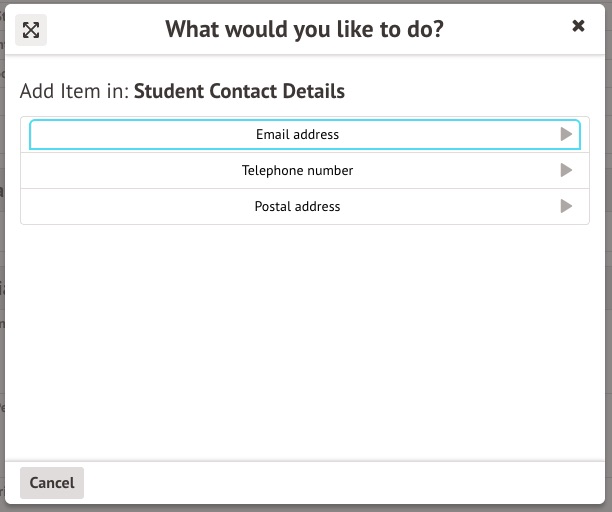The image size is (612, 512).
Task: Click the arrow beside Email address
Action: click(x=566, y=134)
